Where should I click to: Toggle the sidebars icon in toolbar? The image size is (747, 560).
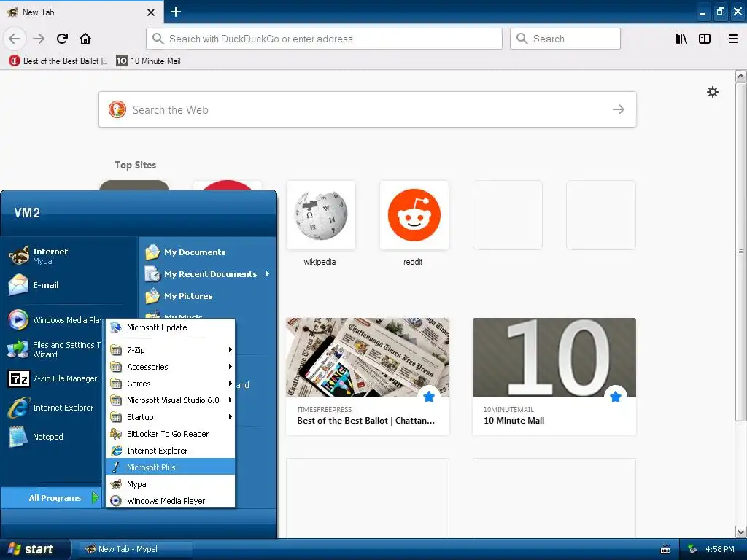point(705,39)
